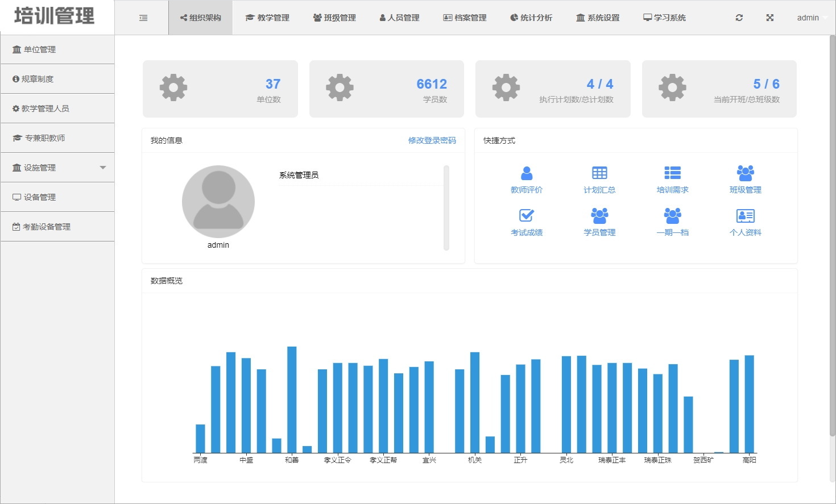
Task: Open the 考试成绩 checkmark icon
Action: pos(527,216)
